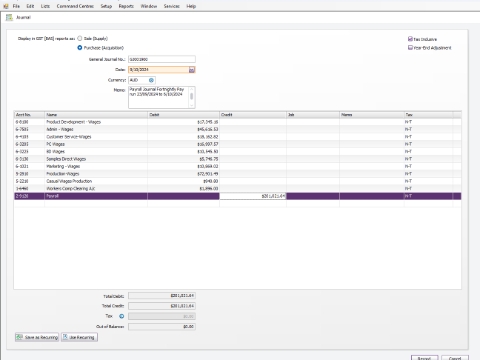480x360 pixels.
Task: Select the Purchase (Acquisition) radio option
Action: [x=80, y=48]
